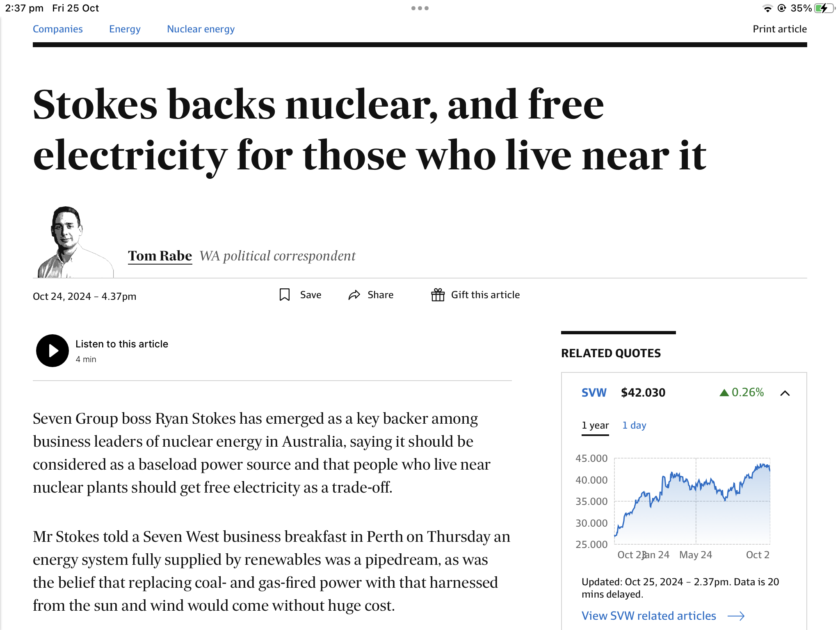Click the 'Oct 24, 2024 – 4.37pm' timestamp

click(x=84, y=296)
